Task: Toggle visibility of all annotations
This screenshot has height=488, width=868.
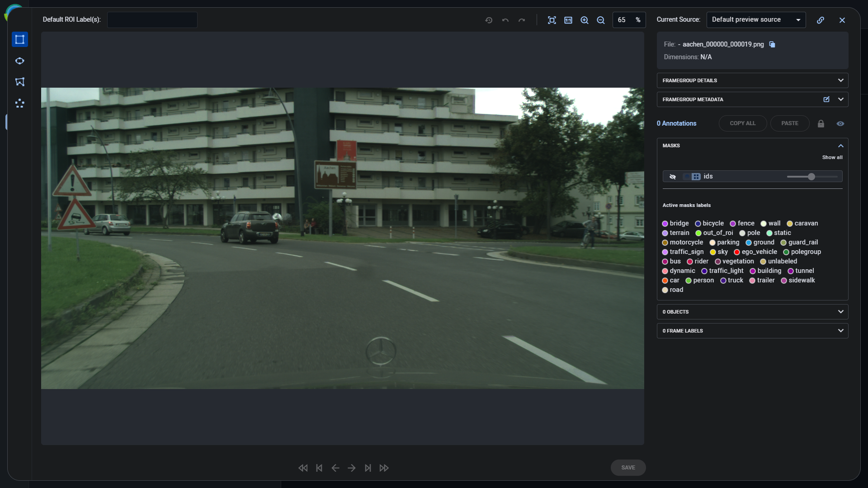Action: (x=840, y=123)
